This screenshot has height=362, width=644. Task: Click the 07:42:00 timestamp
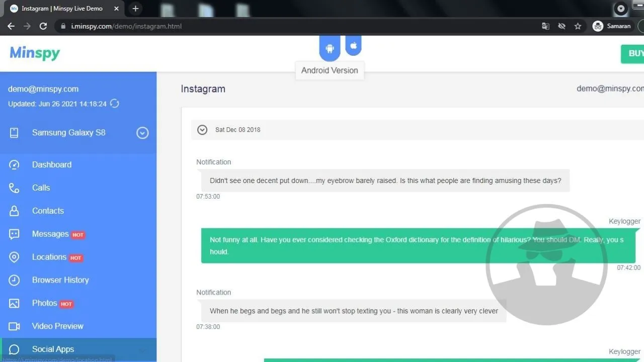point(629,268)
